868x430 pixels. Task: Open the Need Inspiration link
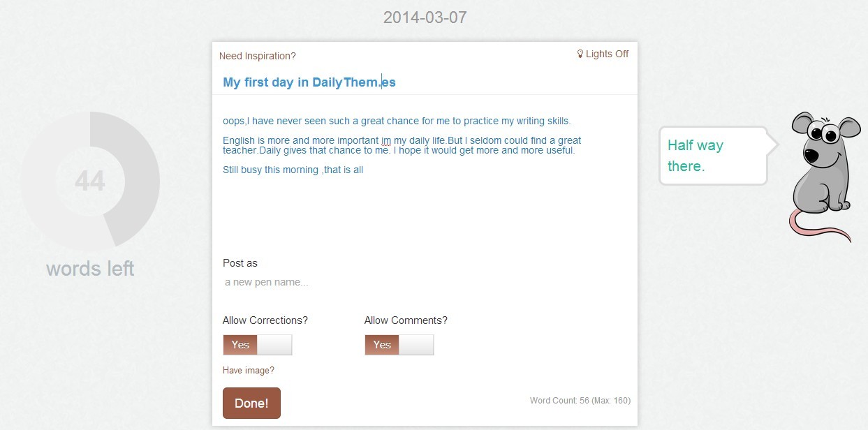[258, 56]
